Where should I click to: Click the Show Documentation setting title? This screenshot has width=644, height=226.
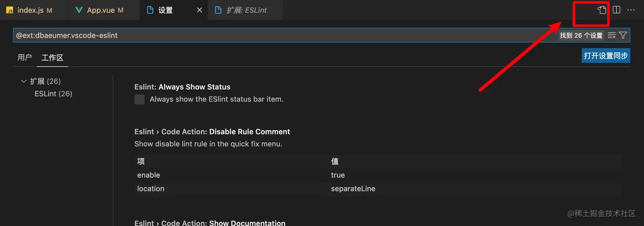pos(247,223)
